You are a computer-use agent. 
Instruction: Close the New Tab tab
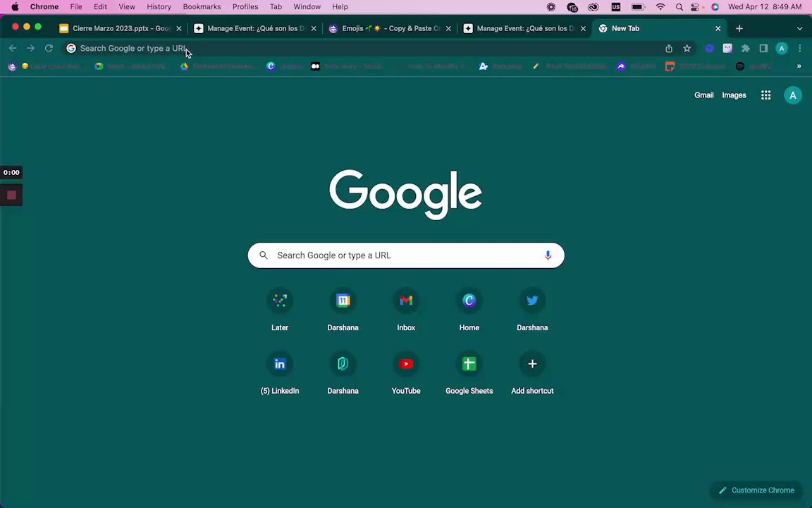[718, 28]
